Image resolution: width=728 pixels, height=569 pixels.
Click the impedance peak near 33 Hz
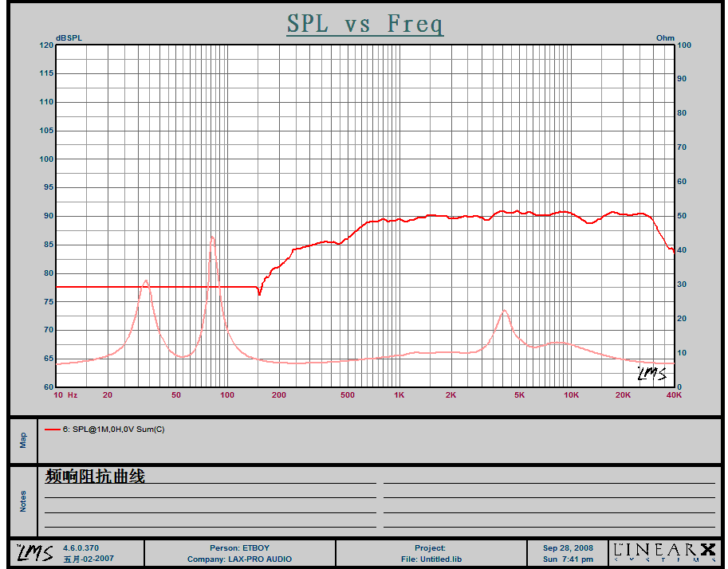click(146, 281)
